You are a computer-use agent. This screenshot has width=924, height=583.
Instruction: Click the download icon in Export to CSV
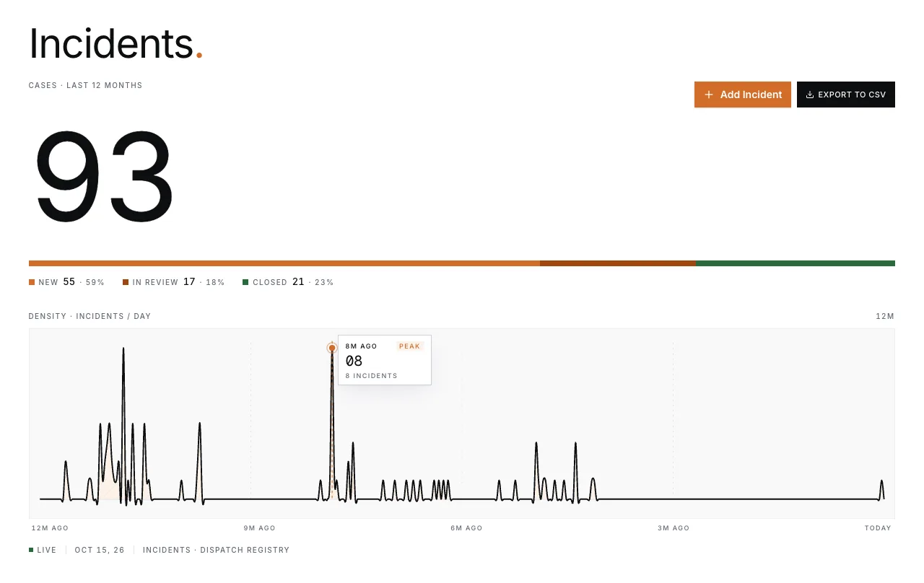pos(810,95)
